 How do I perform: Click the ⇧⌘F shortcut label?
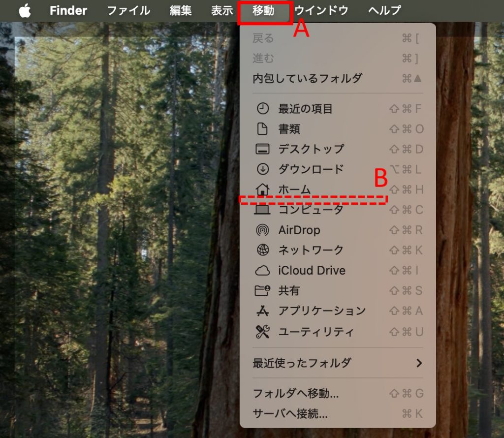406,109
